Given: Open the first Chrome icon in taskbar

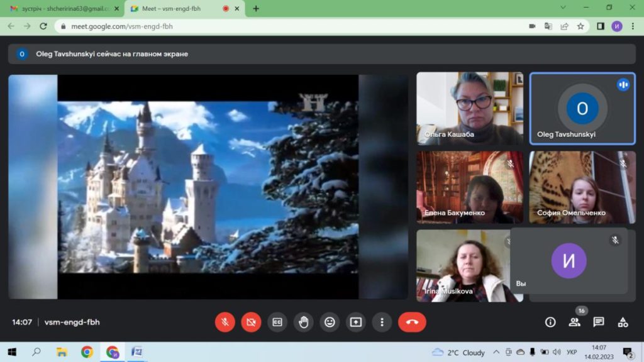Looking at the screenshot, I should [87, 352].
